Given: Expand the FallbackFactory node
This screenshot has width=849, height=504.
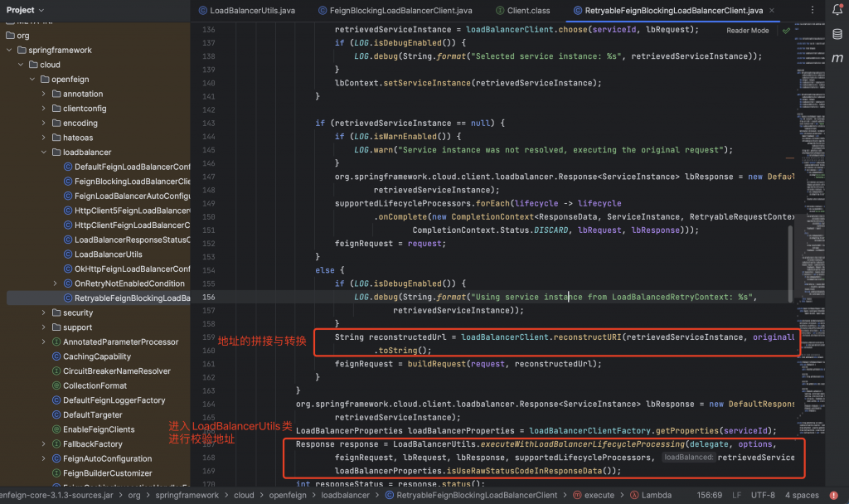Looking at the screenshot, I should pos(44,444).
